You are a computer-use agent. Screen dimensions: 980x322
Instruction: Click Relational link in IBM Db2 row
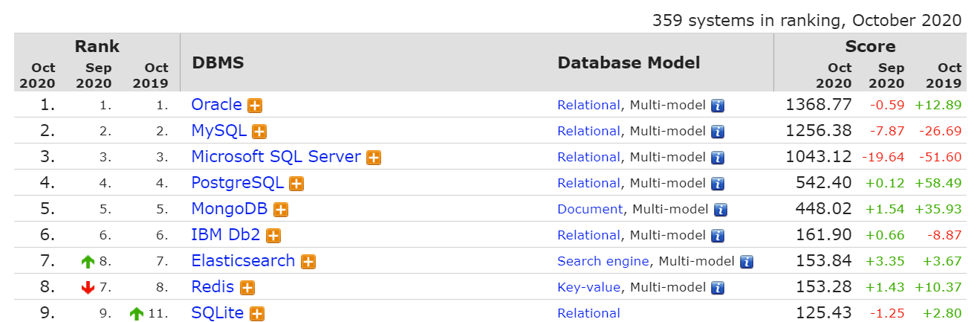click(x=588, y=236)
